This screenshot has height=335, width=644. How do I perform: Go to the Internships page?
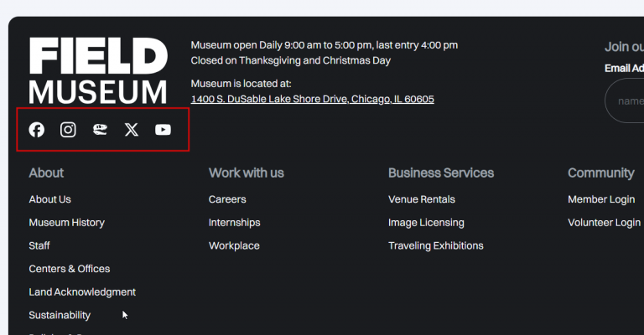coord(234,223)
